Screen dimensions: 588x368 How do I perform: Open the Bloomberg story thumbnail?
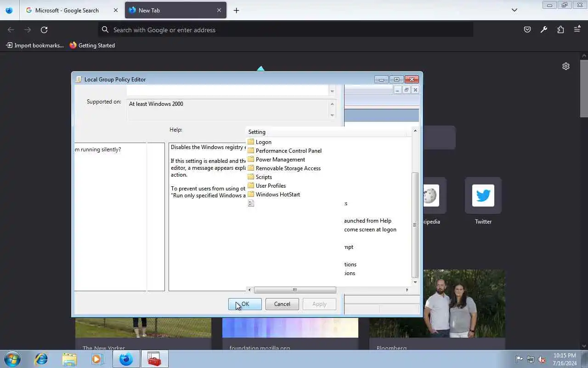pyautogui.click(x=464, y=304)
